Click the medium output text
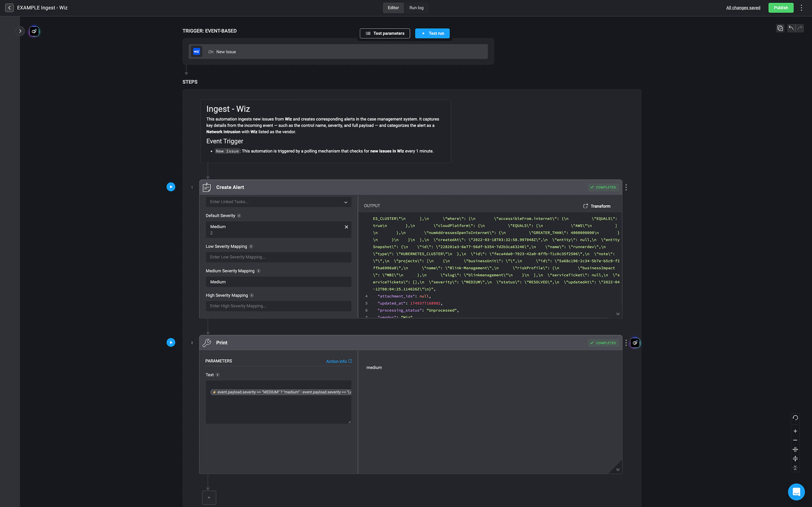This screenshot has height=507, width=812. [374, 368]
